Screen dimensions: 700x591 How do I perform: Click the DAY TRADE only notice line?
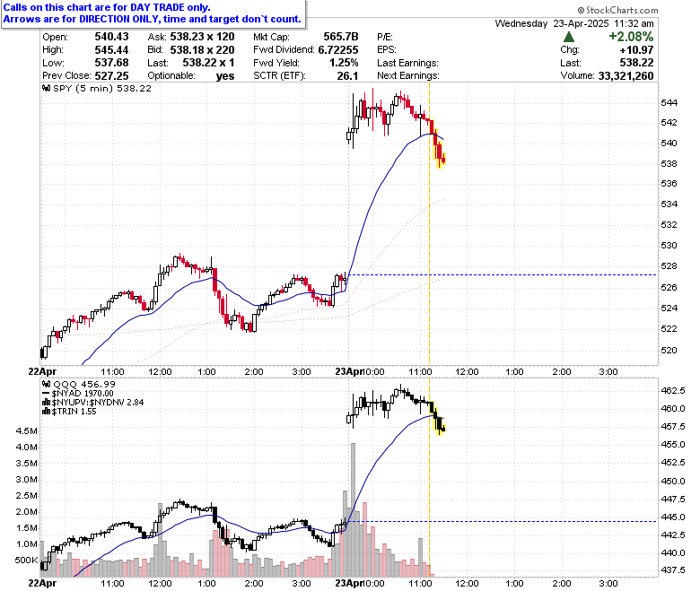pos(107,7)
